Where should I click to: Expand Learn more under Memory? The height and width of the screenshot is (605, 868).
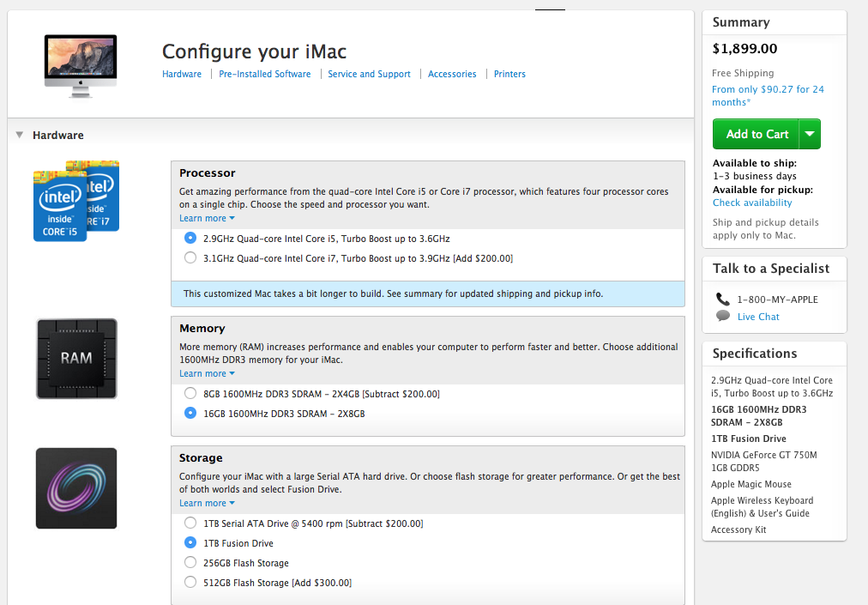207,373
